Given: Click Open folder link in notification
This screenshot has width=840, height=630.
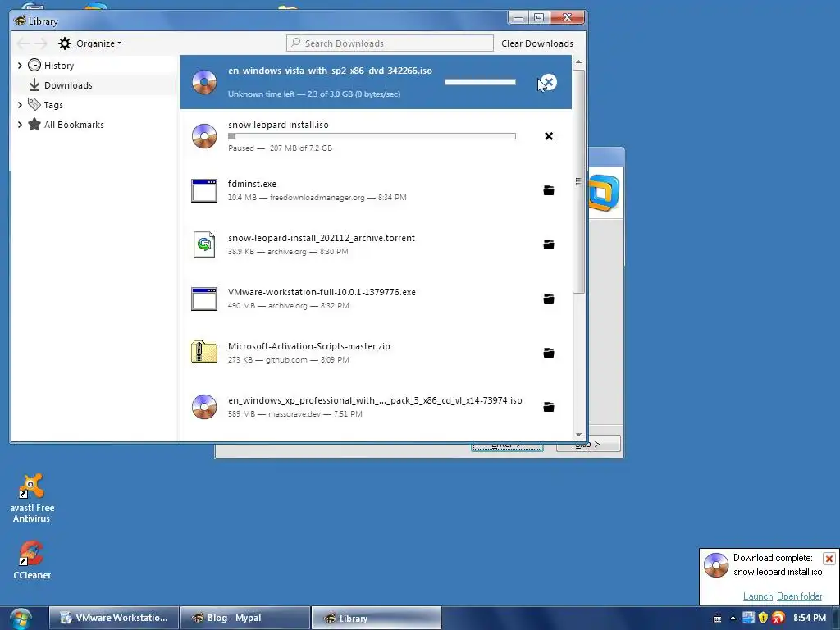Looking at the screenshot, I should point(799,596).
